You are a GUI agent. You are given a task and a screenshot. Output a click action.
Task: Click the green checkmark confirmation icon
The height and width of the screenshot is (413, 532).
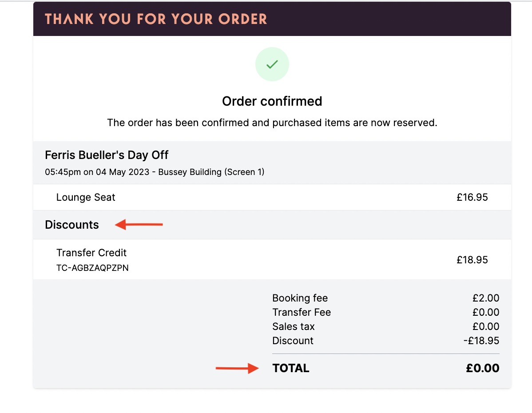point(272,64)
